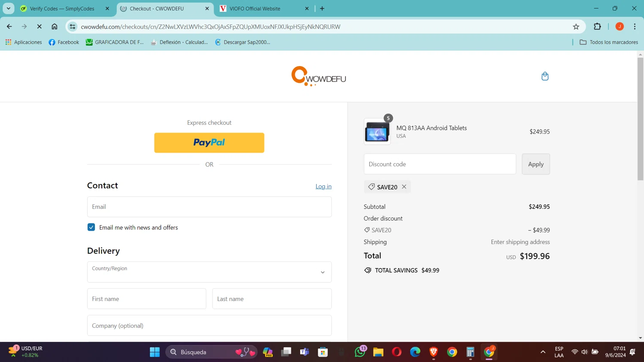
Task: Open the clock showing 07:01 9/6/2024
Action: point(616,352)
